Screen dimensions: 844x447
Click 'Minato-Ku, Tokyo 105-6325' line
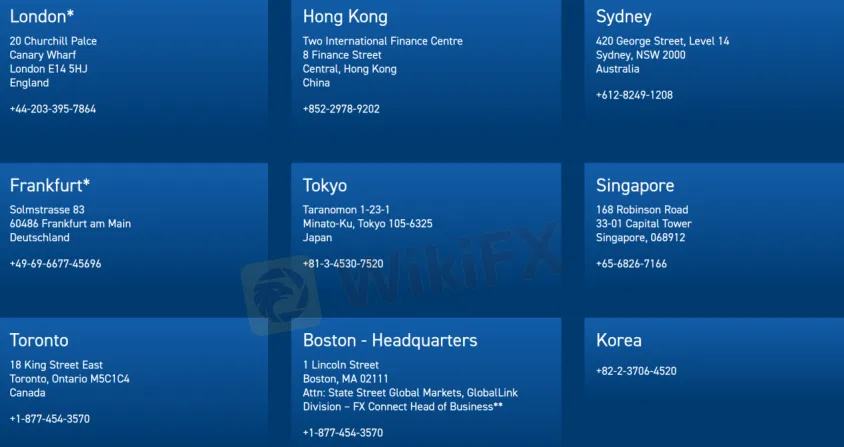(368, 224)
